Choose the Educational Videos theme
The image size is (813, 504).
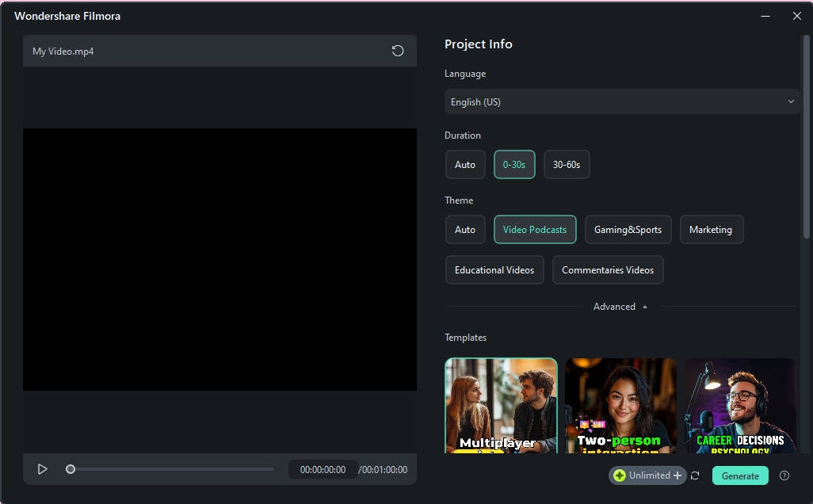494,270
